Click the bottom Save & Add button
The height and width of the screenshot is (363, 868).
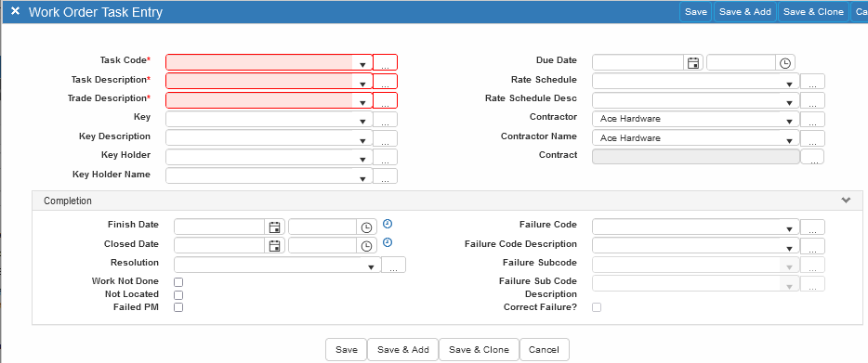[403, 350]
